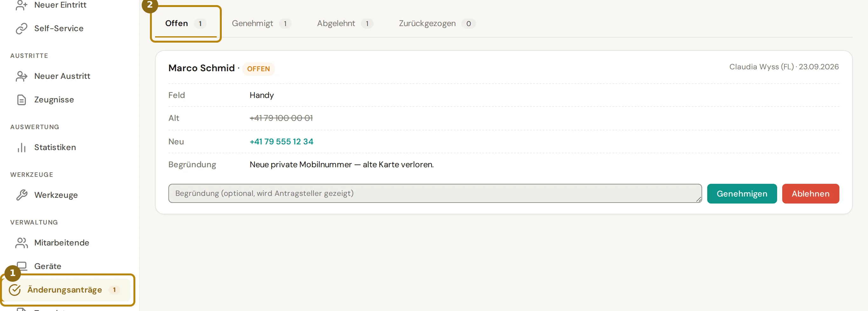Click the field value Handy
The height and width of the screenshot is (311, 868).
tap(261, 95)
